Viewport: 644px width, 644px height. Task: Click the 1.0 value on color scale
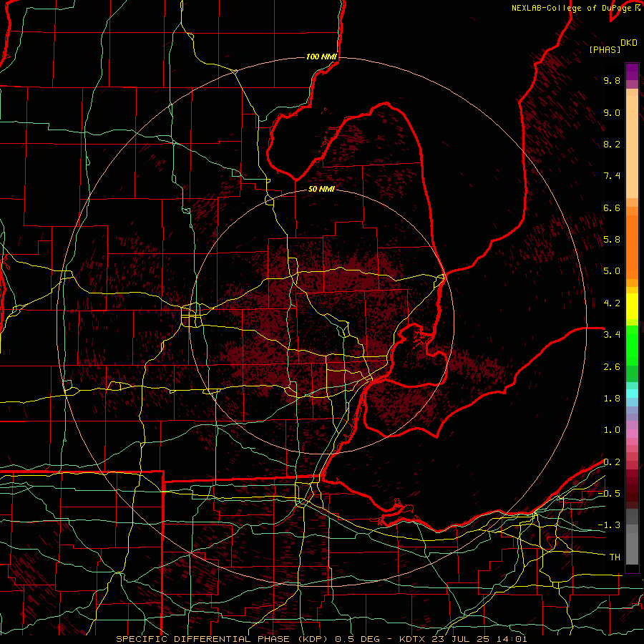[x=612, y=430]
